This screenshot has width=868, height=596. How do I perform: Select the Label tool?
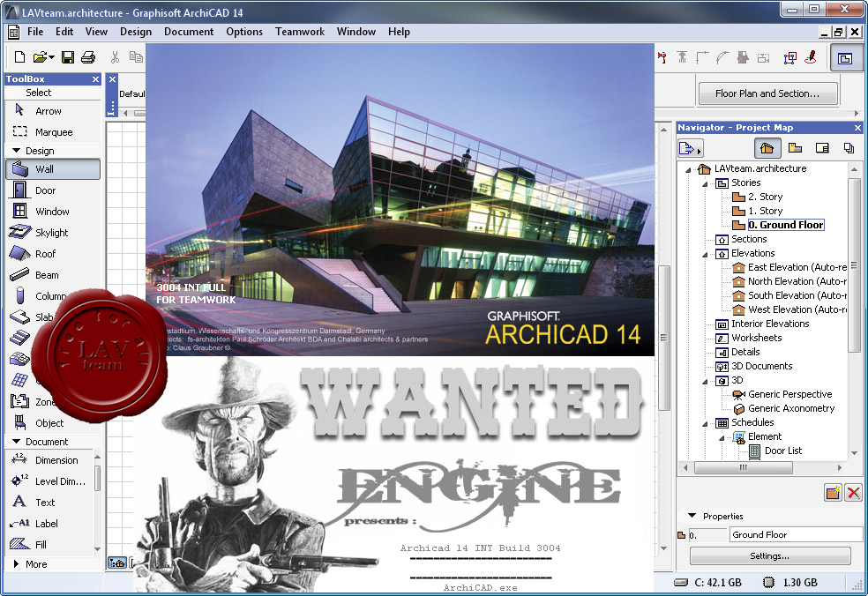click(x=49, y=524)
